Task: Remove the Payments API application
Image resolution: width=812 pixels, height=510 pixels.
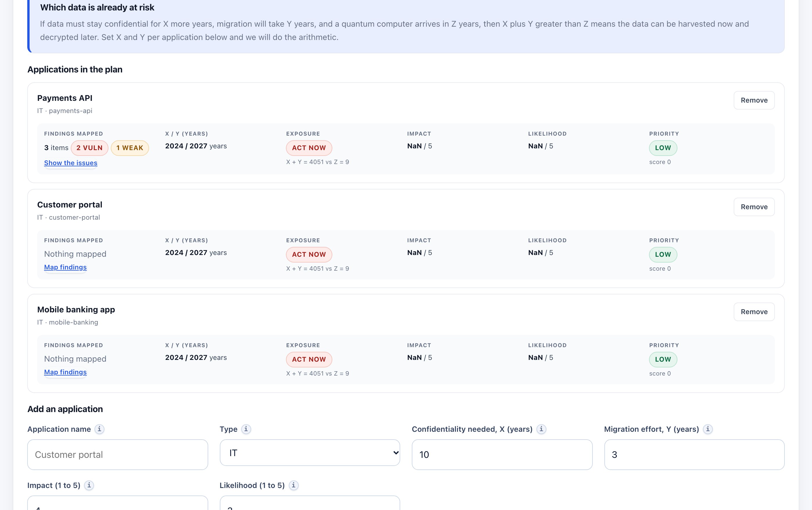Action: click(754, 100)
